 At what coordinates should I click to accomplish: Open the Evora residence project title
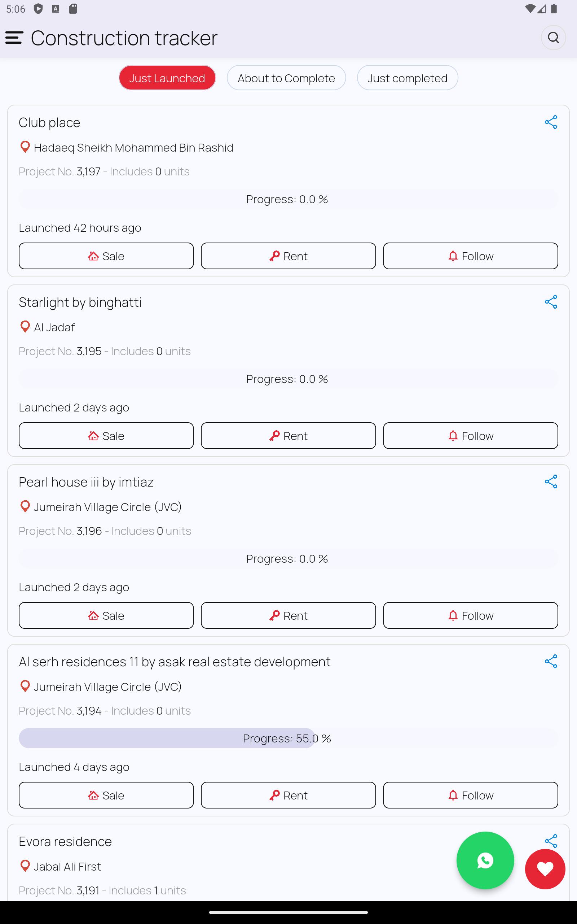[x=65, y=841]
